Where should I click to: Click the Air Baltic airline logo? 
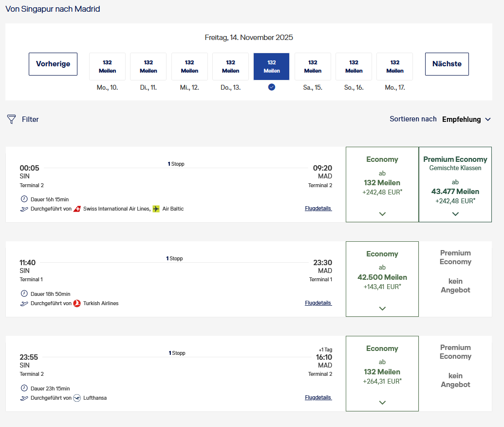point(156,209)
